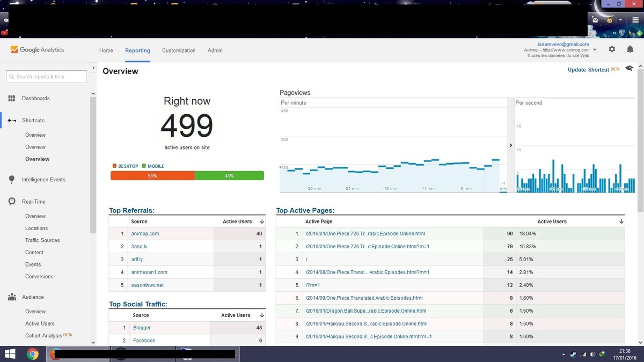
Task: Click the Real-Time clock icon
Action: pyautogui.click(x=12, y=202)
